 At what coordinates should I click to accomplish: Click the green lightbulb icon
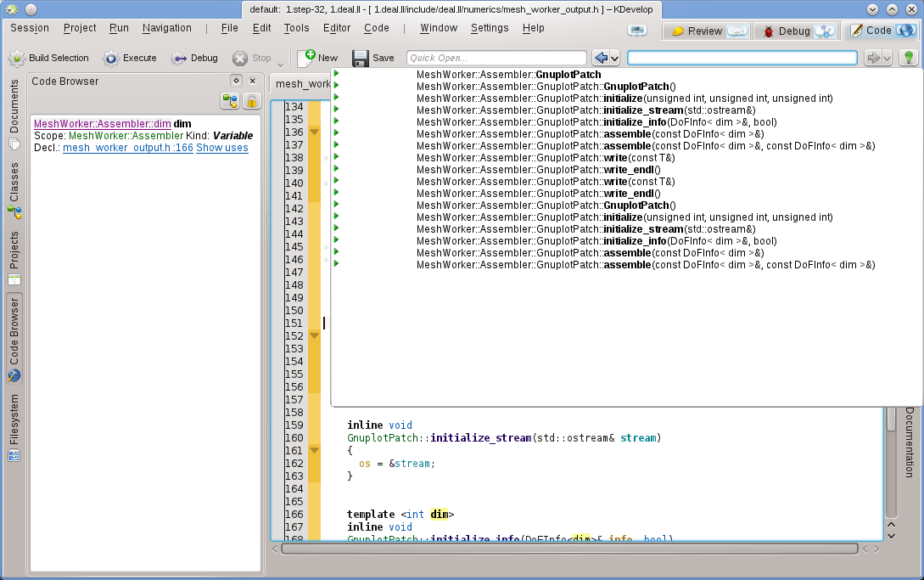coord(908,58)
